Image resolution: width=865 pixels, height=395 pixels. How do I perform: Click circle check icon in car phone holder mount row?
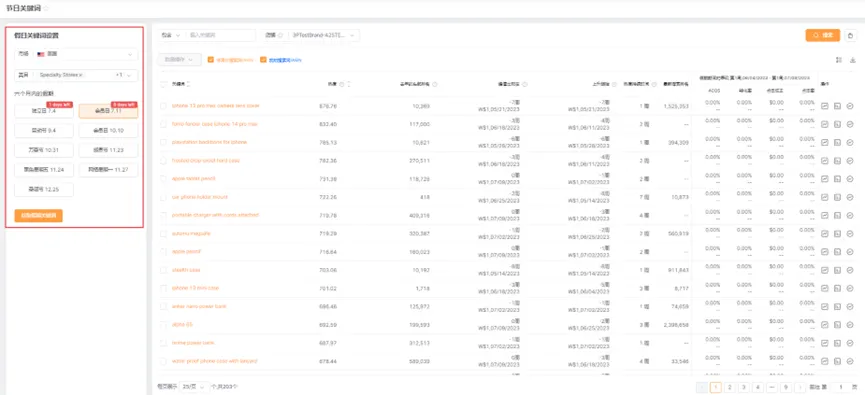pyautogui.click(x=850, y=197)
